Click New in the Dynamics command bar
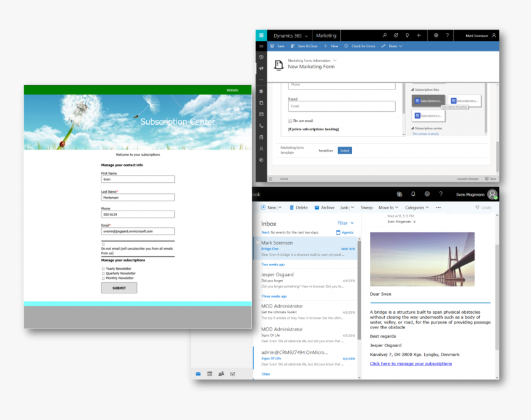The image size is (531, 420). click(x=331, y=46)
